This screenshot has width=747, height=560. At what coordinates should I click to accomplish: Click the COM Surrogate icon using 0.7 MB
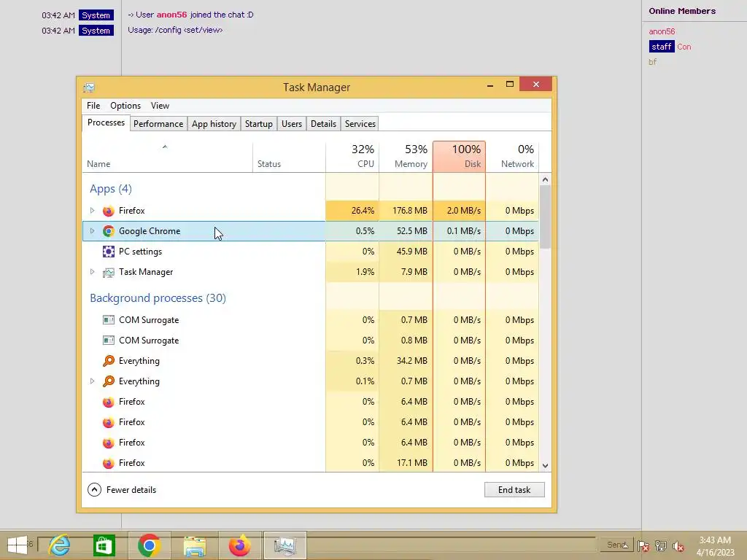click(109, 320)
